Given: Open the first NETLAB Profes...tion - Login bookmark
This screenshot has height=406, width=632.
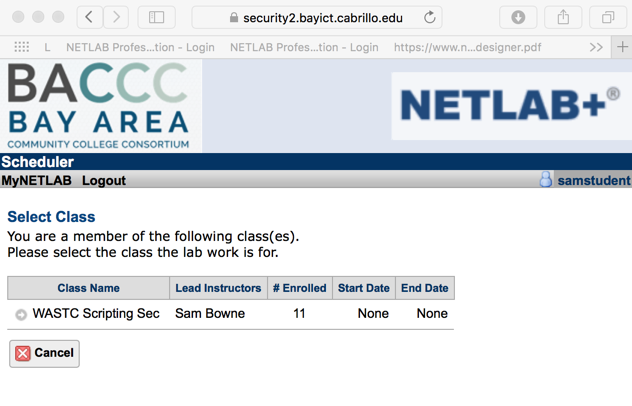Looking at the screenshot, I should [140, 47].
